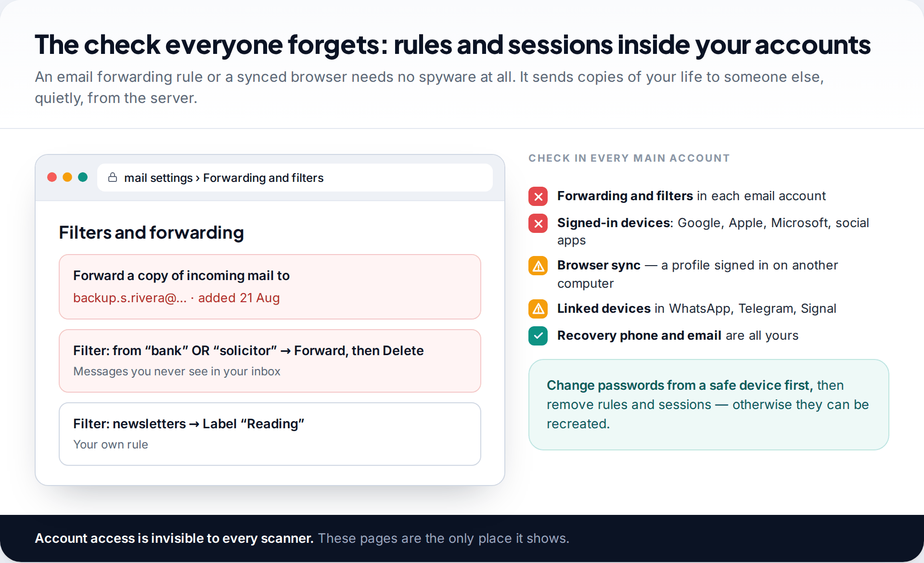924x563 pixels.
Task: Click the Forwarding and filters breadcrumb text
Action: point(263,178)
